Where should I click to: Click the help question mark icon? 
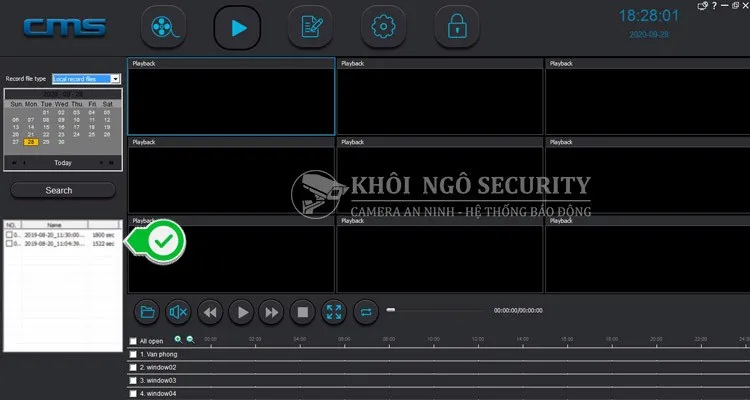pyautogui.click(x=715, y=6)
